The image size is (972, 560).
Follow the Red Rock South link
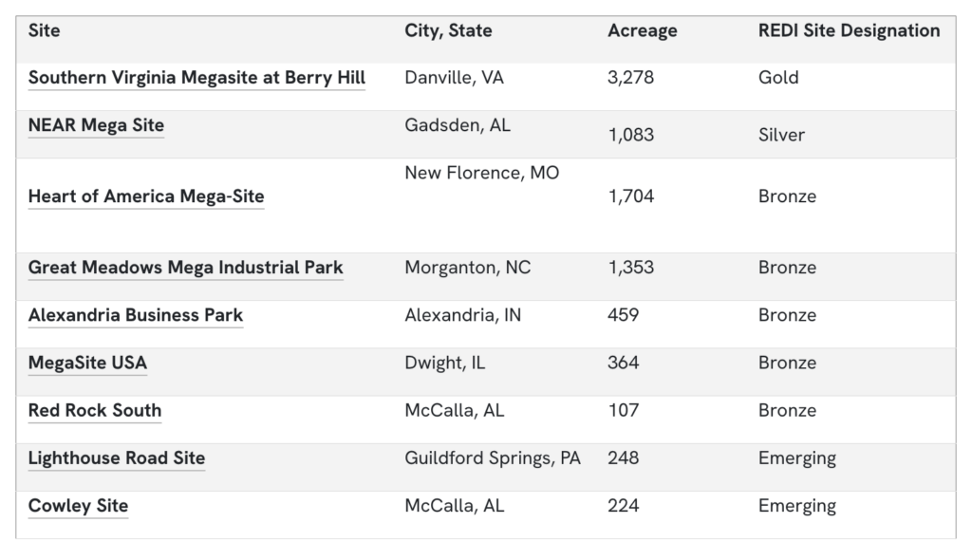click(95, 410)
